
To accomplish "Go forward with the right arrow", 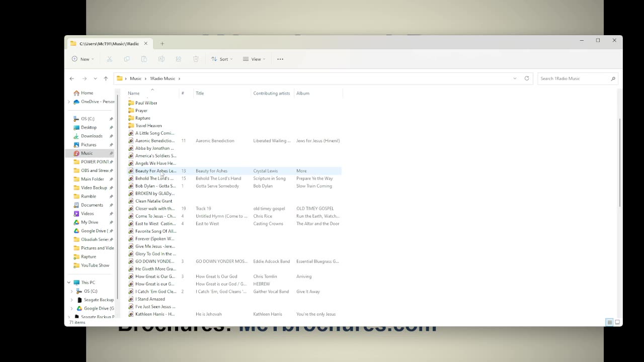I will 84,78.
